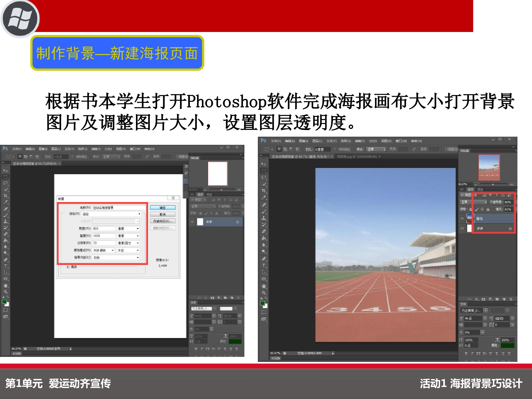This screenshot has width=532, height=399.
Task: Choose the Eyedropper tool left of the 新建 dialog
Action: tap(6, 202)
